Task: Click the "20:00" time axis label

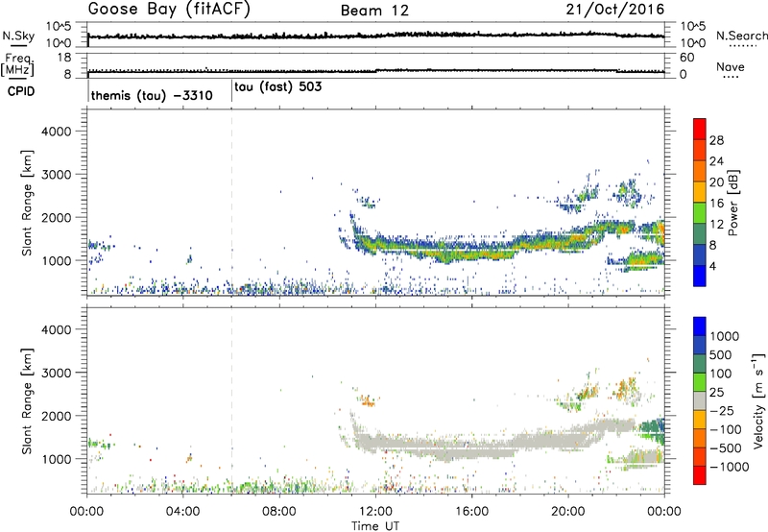Action: [568, 512]
